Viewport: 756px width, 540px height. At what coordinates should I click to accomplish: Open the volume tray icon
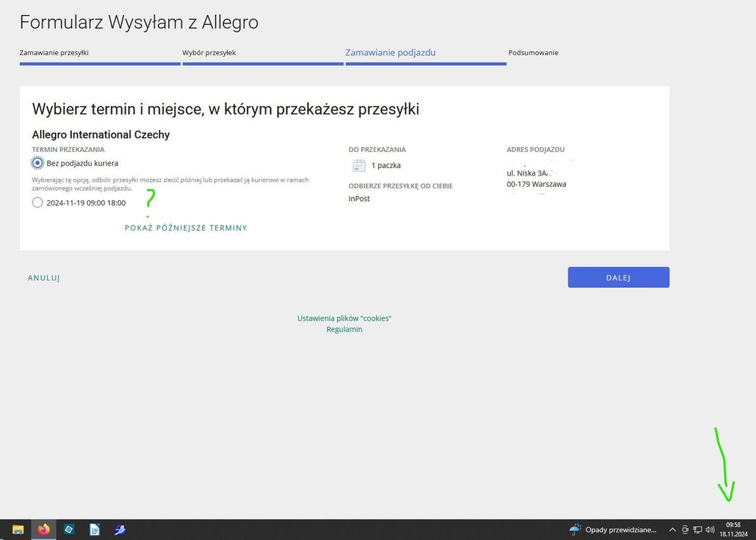point(710,530)
